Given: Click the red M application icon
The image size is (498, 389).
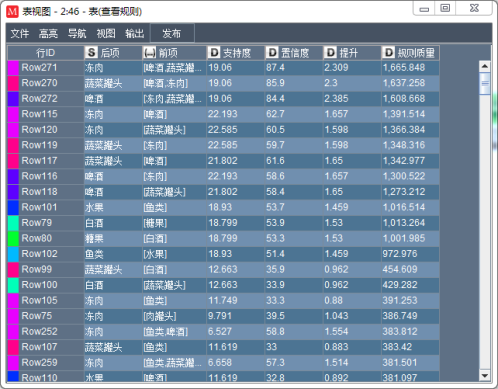Looking at the screenshot, I should [x=12, y=12].
